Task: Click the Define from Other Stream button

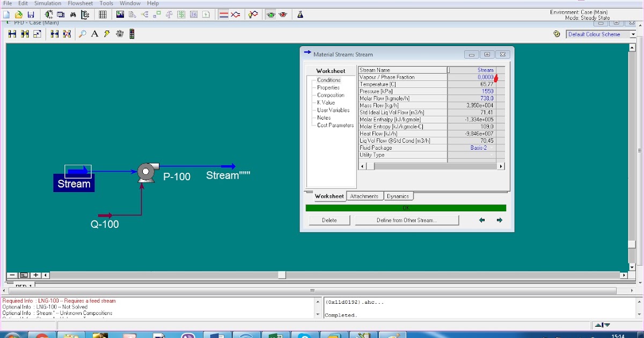Action: click(407, 220)
